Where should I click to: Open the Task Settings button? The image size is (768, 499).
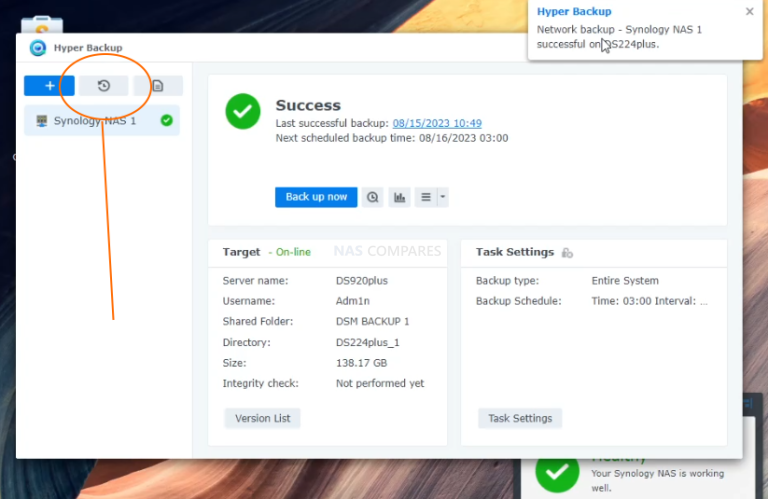pos(520,418)
